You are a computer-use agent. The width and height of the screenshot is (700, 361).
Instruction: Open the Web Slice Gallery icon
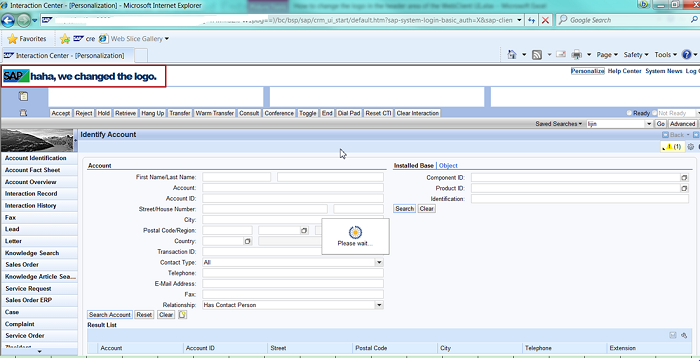pyautogui.click(x=103, y=39)
